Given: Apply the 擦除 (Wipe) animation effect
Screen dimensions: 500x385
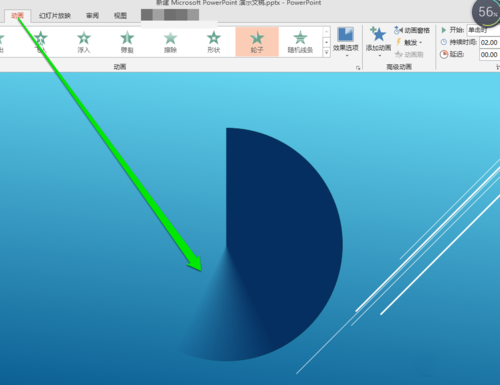Looking at the screenshot, I should (x=170, y=42).
